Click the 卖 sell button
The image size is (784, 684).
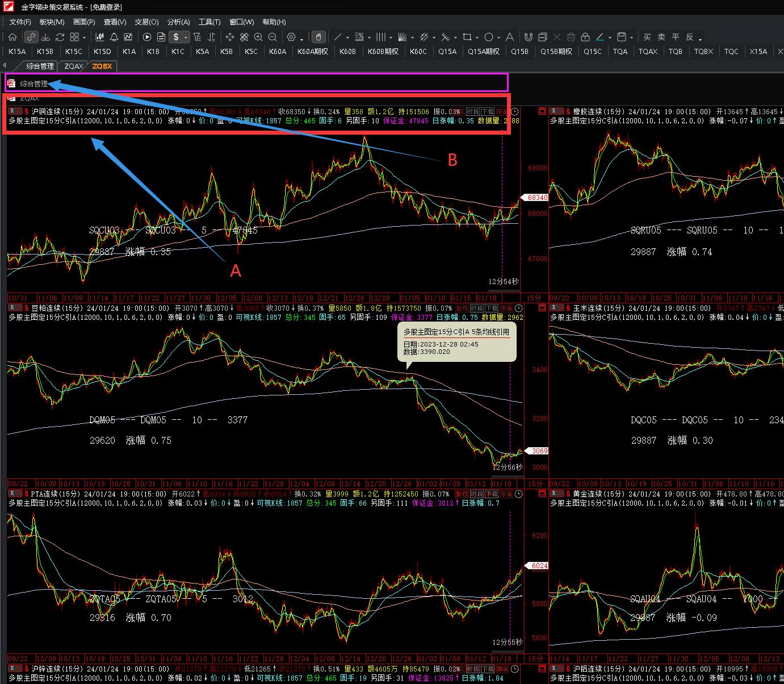click(x=661, y=37)
